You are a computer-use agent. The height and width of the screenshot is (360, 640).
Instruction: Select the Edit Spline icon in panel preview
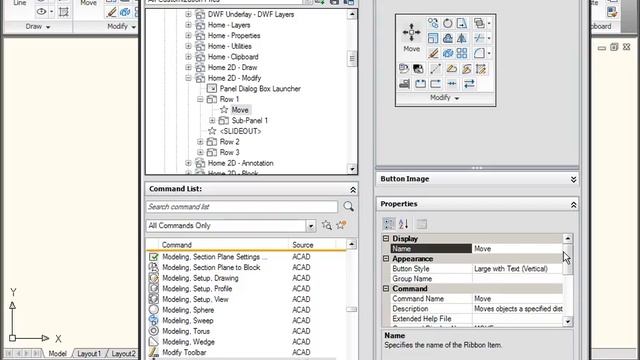[467, 69]
